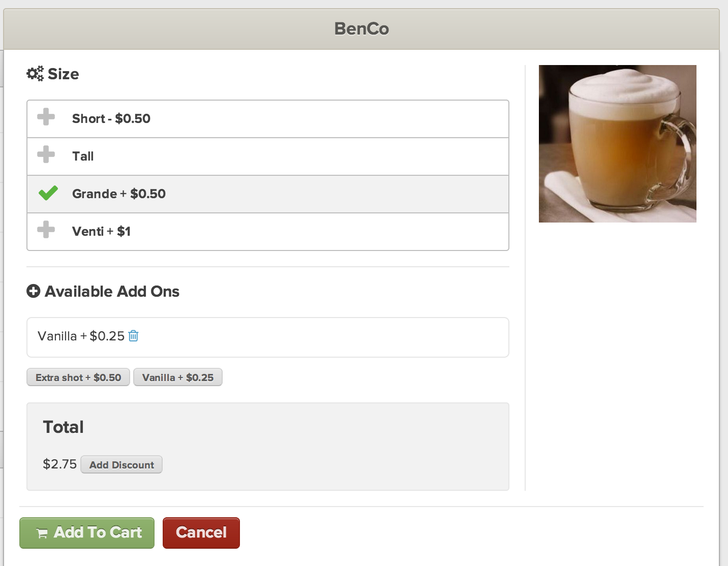Click the plus-circle icon beside Available Add Ons
728x566 pixels.
[34, 291]
